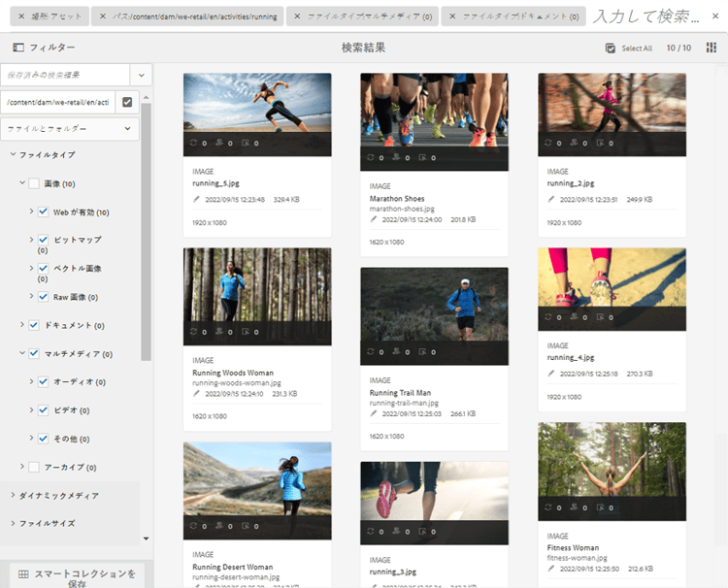Image resolution: width=728 pixels, height=588 pixels.
Task: Uncheck the Multimedia (0) checkbox
Action: click(x=34, y=353)
